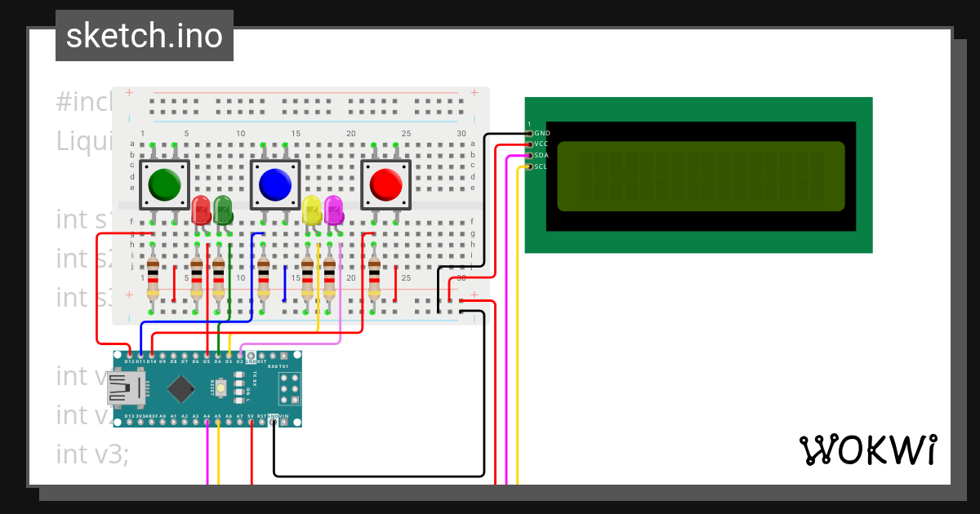Click the green LED on the breadboard
Image resolution: width=980 pixels, height=514 pixels.
click(x=225, y=210)
